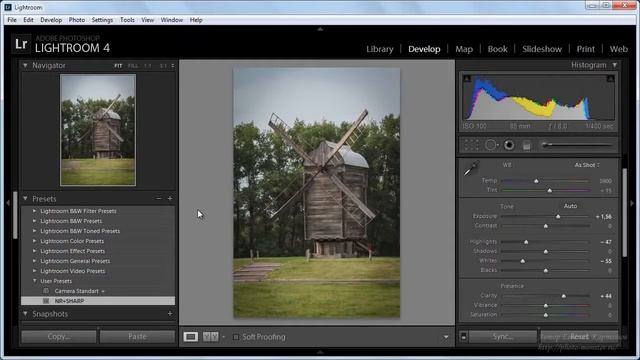Set Navigator zoom to FILL
The width and height of the screenshot is (640, 360).
133,66
